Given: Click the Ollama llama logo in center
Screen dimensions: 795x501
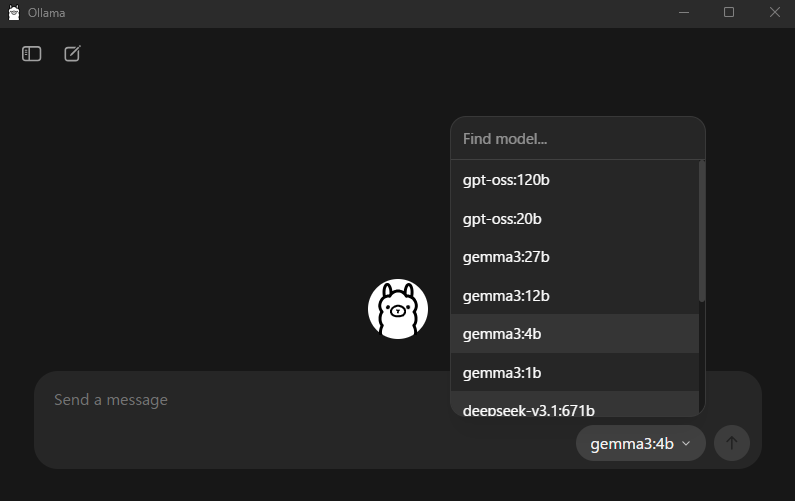Looking at the screenshot, I should [398, 309].
